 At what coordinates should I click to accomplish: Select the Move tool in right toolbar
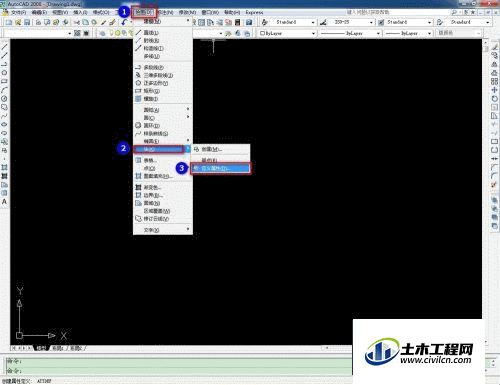[x=495, y=90]
